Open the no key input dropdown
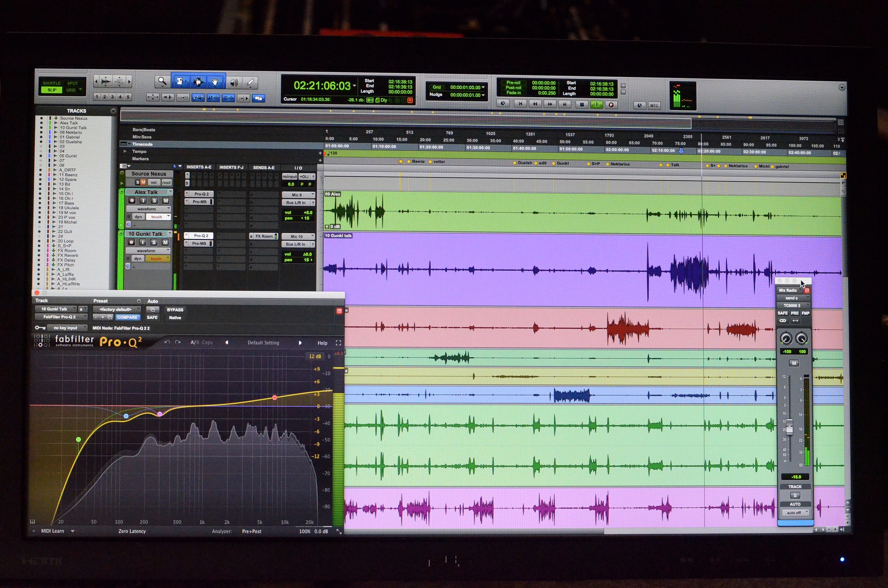888x588 pixels. point(67,328)
